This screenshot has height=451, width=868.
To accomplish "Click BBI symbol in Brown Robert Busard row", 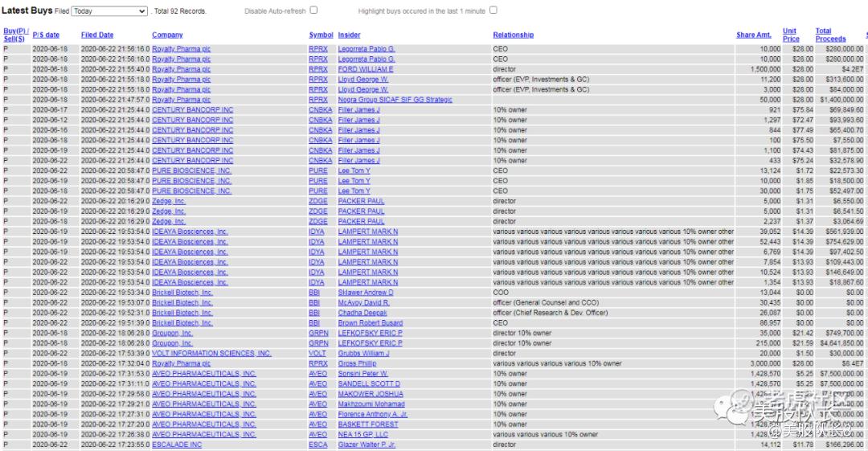I will (314, 323).
